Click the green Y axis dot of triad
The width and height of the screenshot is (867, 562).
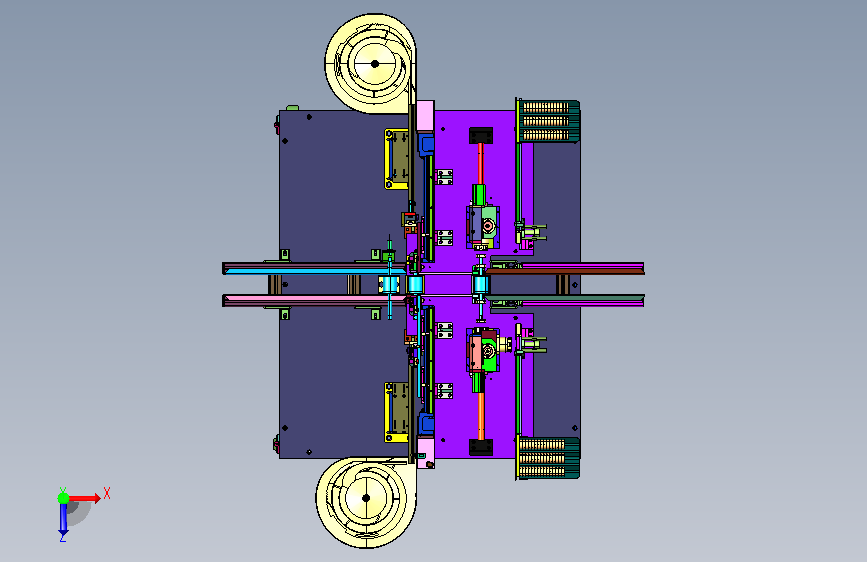coord(64,498)
